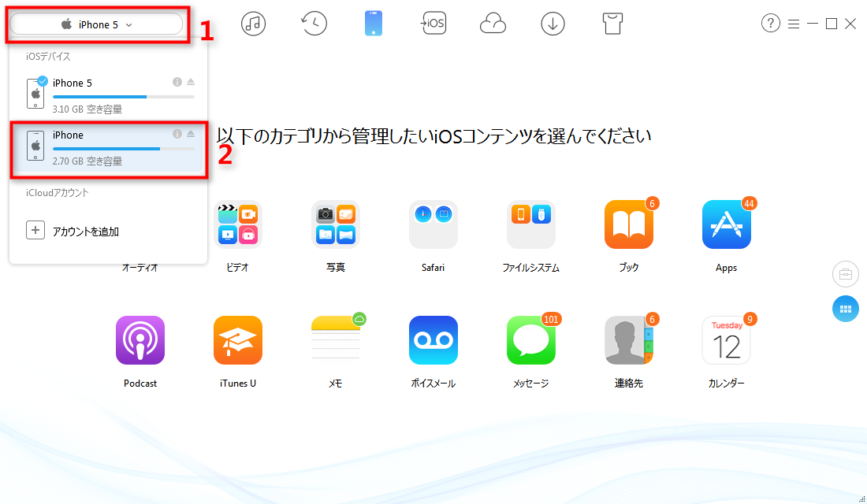The image size is (867, 504).
Task: Click the オーディオ label
Action: pyautogui.click(x=140, y=268)
